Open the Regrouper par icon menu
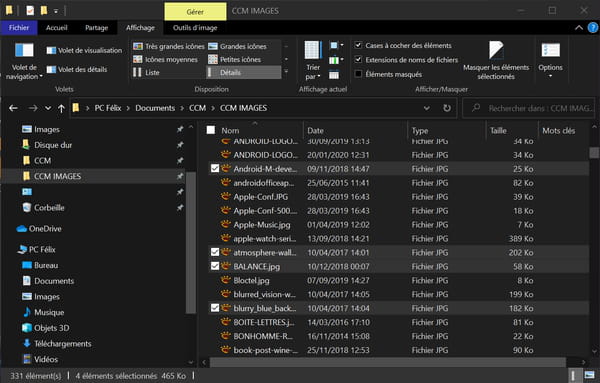 [336, 46]
